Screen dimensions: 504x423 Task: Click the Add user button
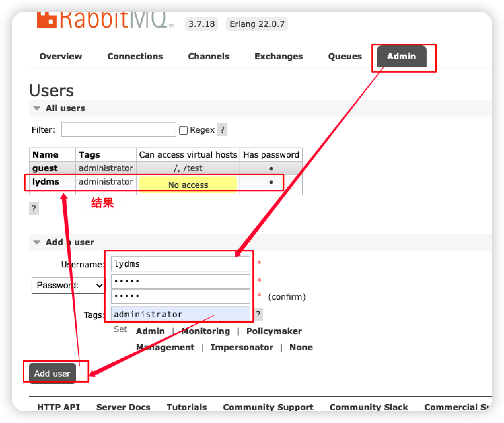[52, 373]
